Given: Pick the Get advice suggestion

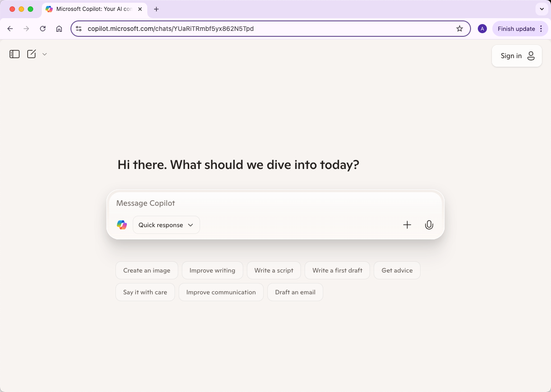Looking at the screenshot, I should (x=397, y=270).
